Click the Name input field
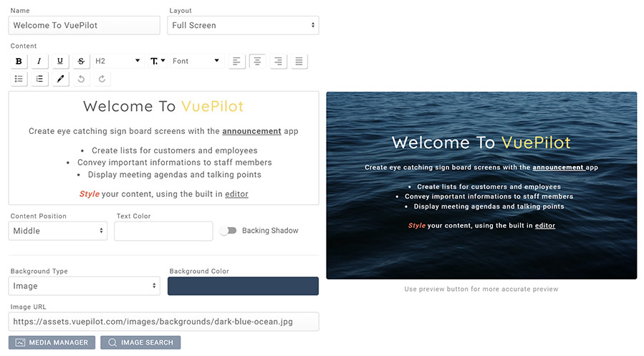The height and width of the screenshot is (356, 644). click(85, 26)
